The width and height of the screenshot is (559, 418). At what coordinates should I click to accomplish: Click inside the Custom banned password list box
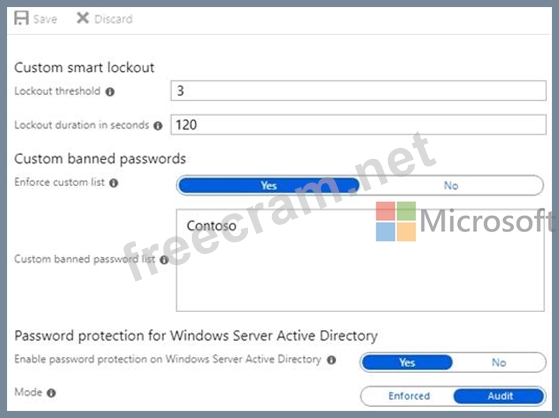coord(360,260)
